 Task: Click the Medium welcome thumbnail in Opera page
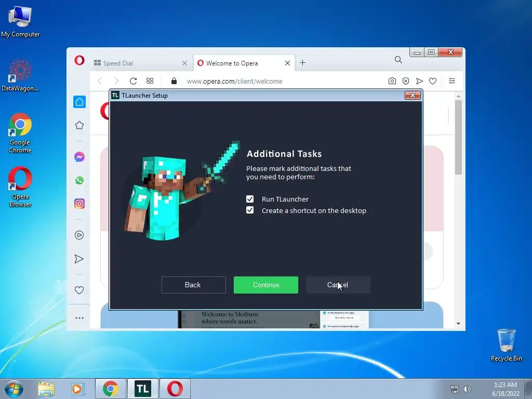273,320
